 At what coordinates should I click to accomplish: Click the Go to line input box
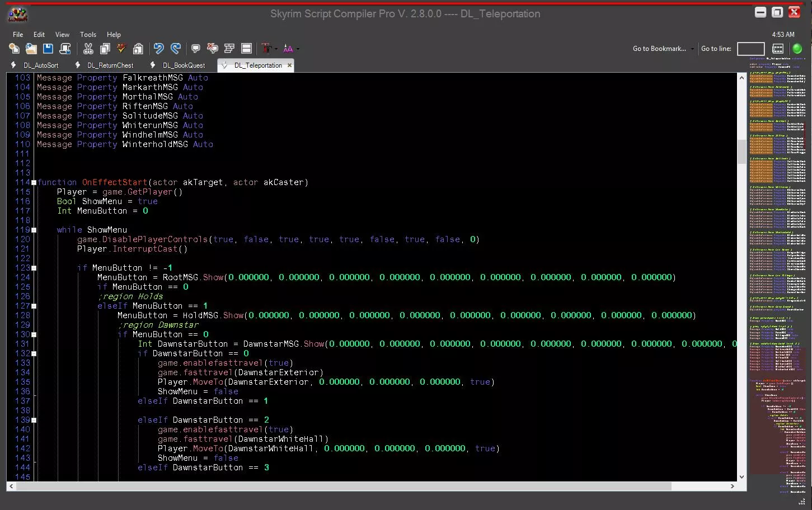750,49
